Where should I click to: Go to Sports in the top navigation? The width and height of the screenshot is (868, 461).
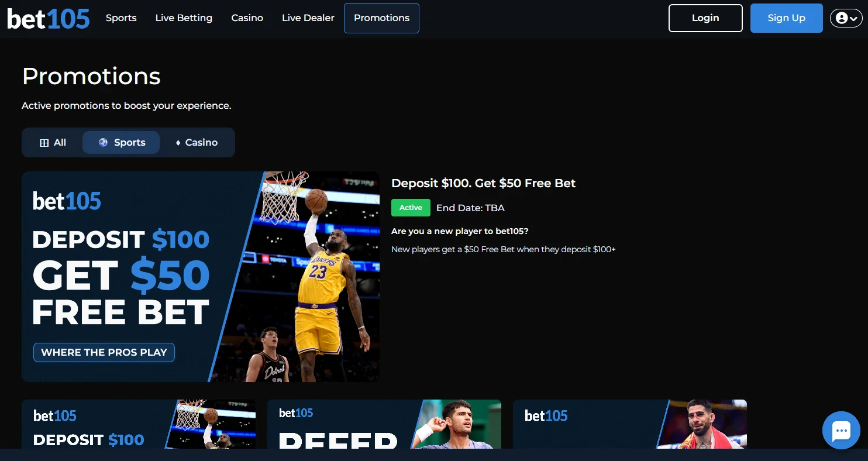pos(121,18)
